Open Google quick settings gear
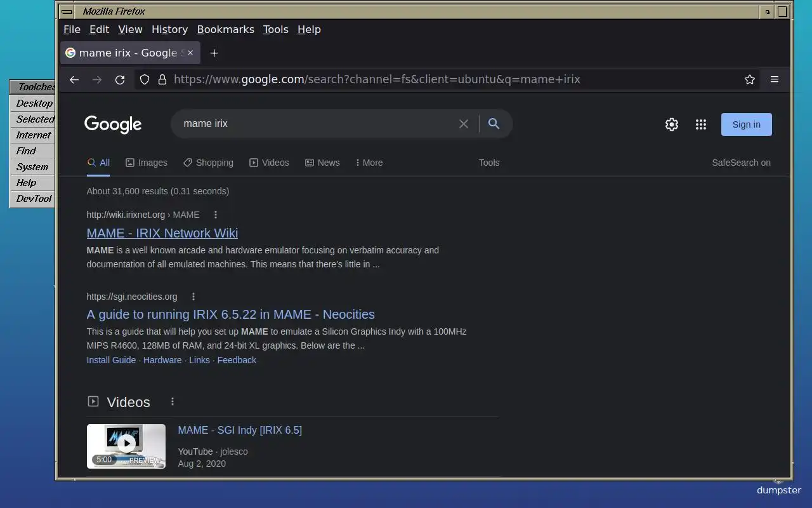 672,124
